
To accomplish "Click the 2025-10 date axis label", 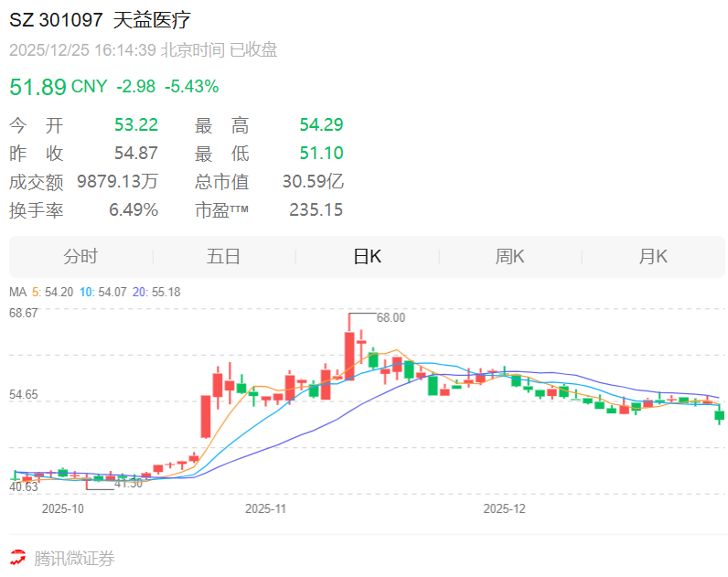I will coord(63,508).
